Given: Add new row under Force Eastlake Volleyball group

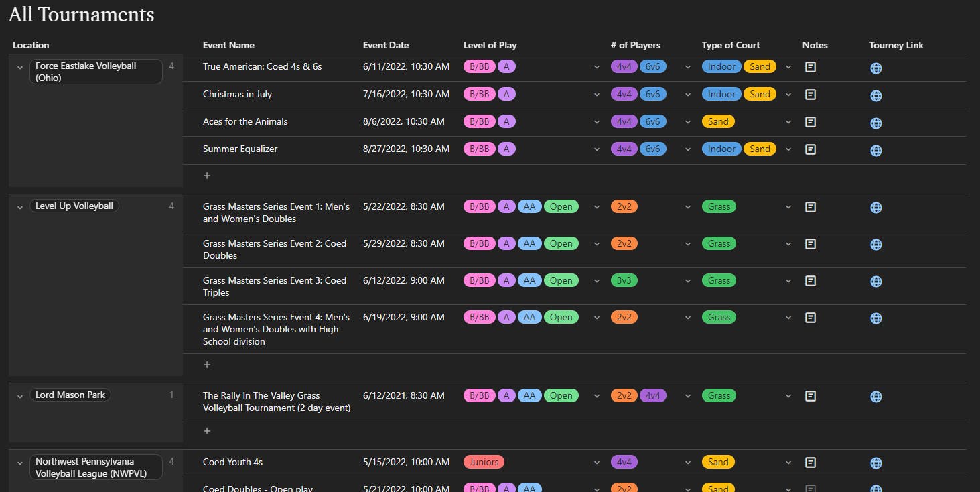Looking at the screenshot, I should (207, 176).
